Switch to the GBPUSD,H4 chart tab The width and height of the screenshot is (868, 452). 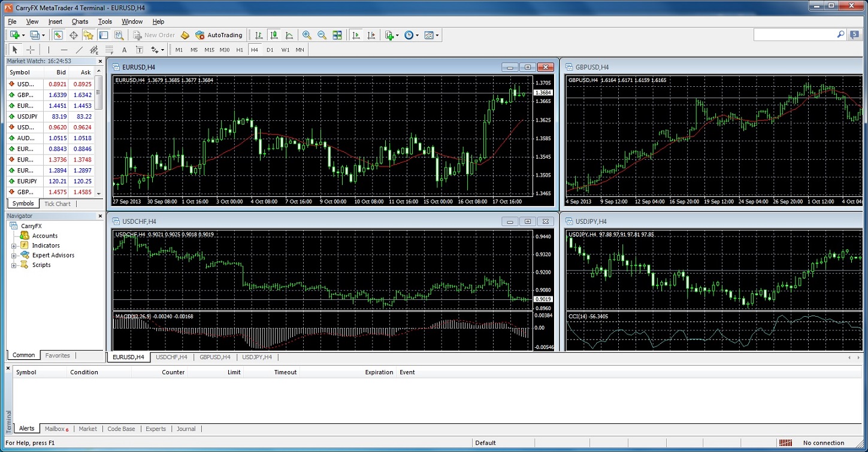point(215,357)
